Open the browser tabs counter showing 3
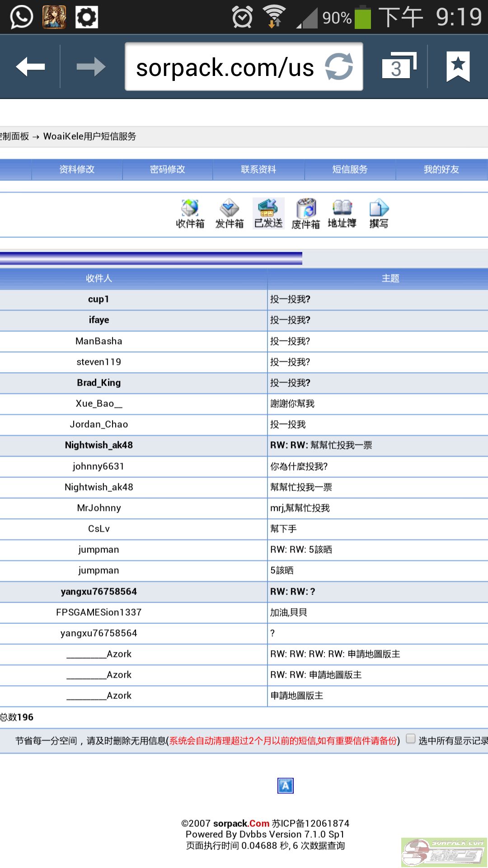Screen dimensions: 488x868 pos(398,67)
